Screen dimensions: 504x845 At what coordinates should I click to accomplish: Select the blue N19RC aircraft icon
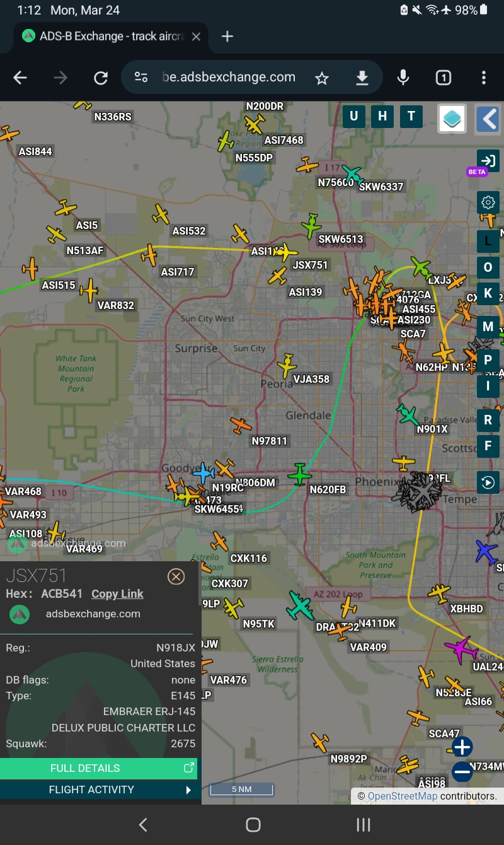click(x=203, y=472)
